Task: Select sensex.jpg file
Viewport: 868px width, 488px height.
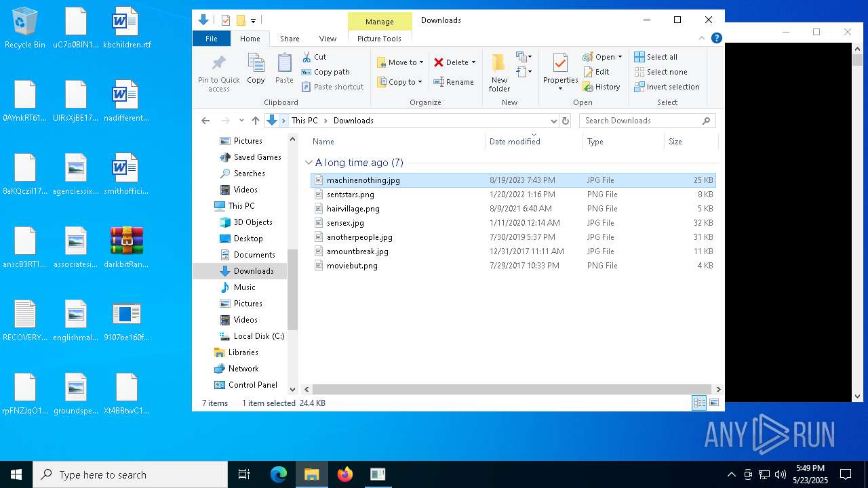Action: click(513, 223)
